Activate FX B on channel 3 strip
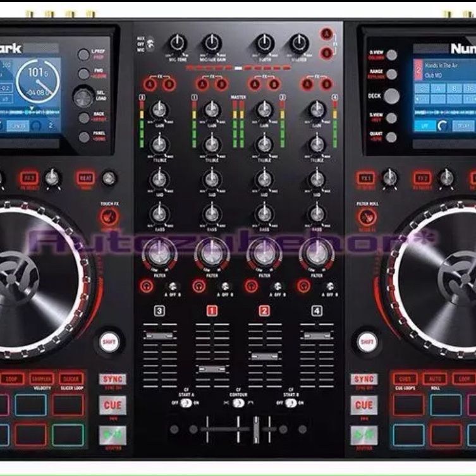Screen dimensions: 476x476 [x=169, y=85]
